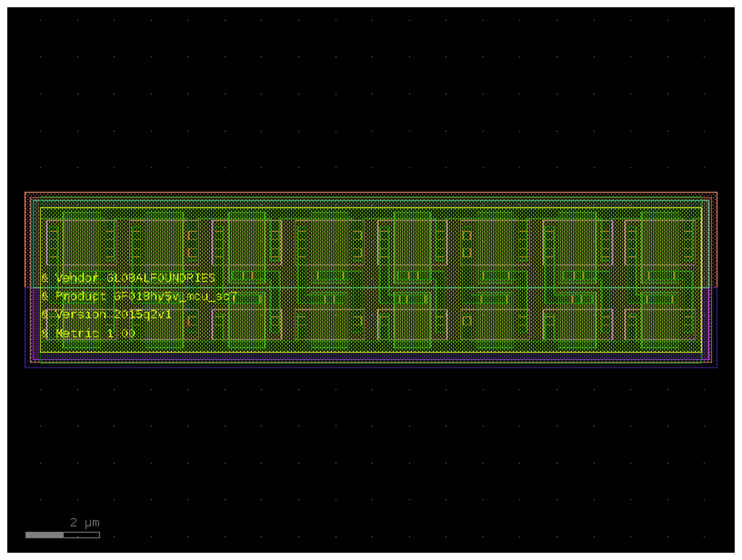Select the "& Product GF018hv5v_mcu_sc7" label
742x560 pixels.
(139, 296)
